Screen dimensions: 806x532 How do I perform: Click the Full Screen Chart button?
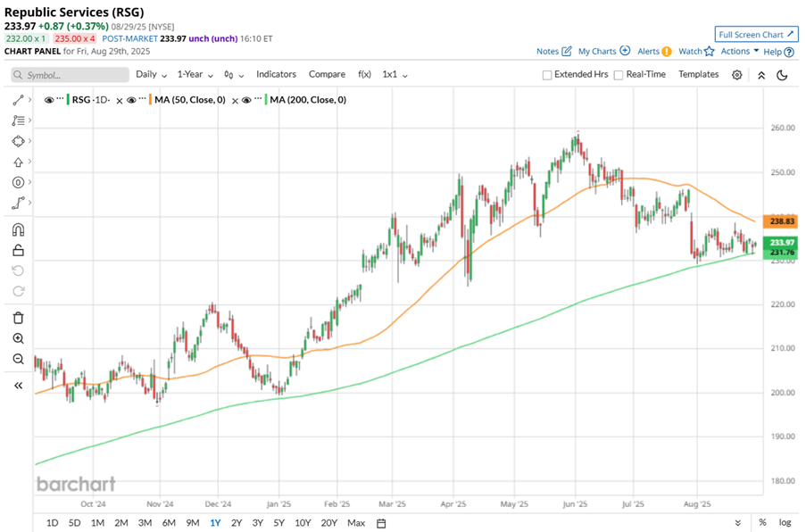click(756, 35)
